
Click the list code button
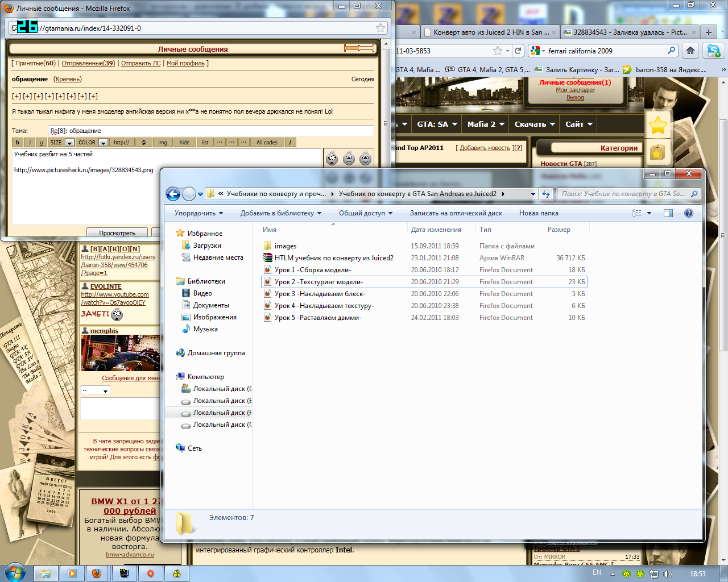coord(205,142)
